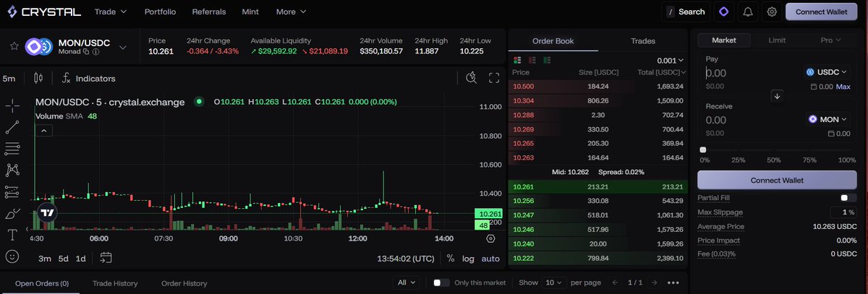868x294 pixels.
Task: Open the Referrals page
Action: click(209, 12)
